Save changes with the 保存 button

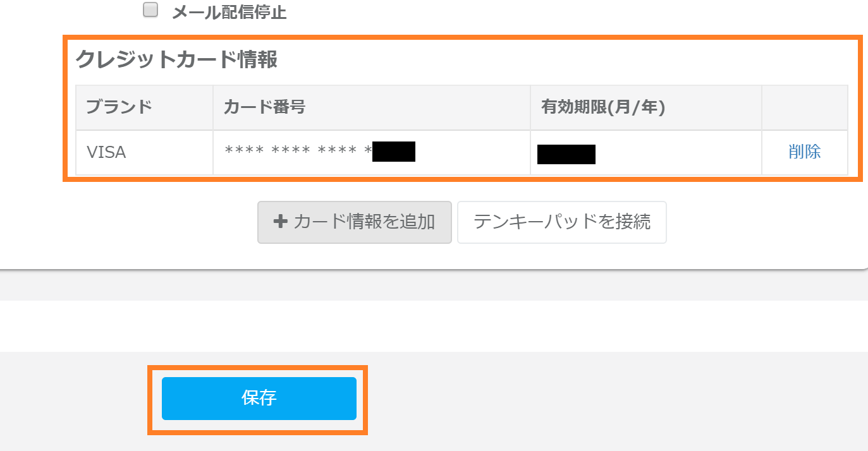click(259, 398)
